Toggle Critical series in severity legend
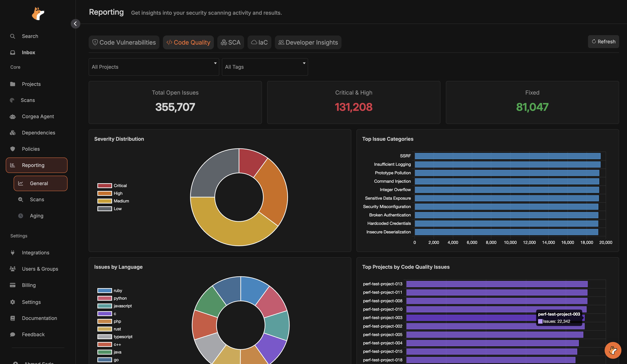This screenshot has height=364, width=627. 112,186
